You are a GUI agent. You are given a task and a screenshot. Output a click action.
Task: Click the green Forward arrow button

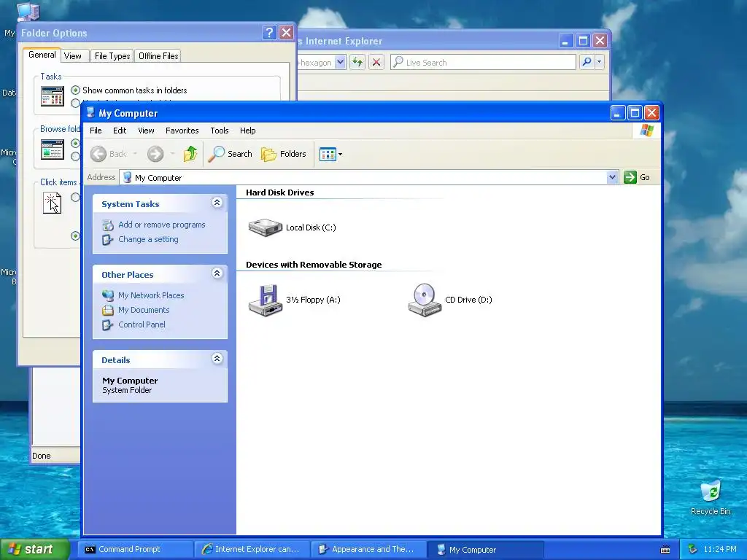pyautogui.click(x=155, y=154)
